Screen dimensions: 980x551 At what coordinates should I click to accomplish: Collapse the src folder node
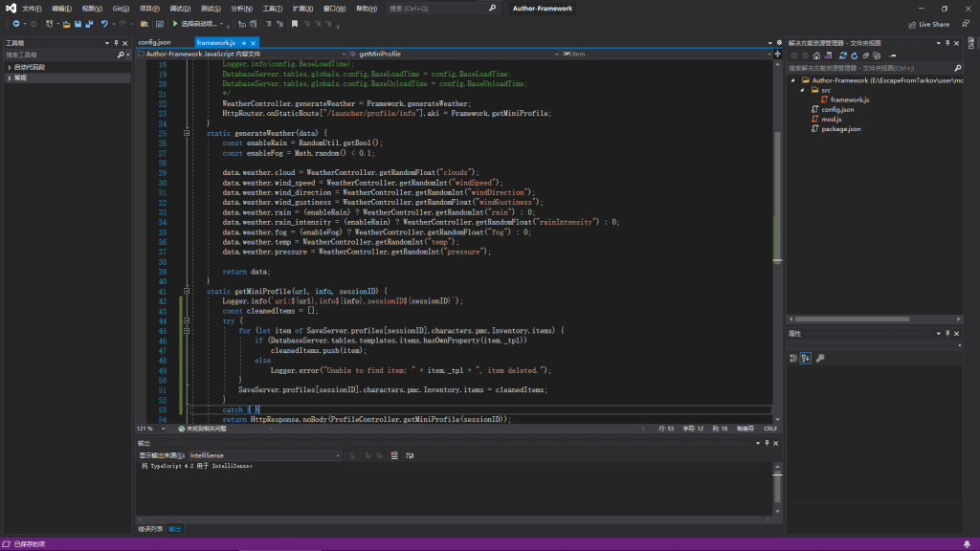[803, 90]
